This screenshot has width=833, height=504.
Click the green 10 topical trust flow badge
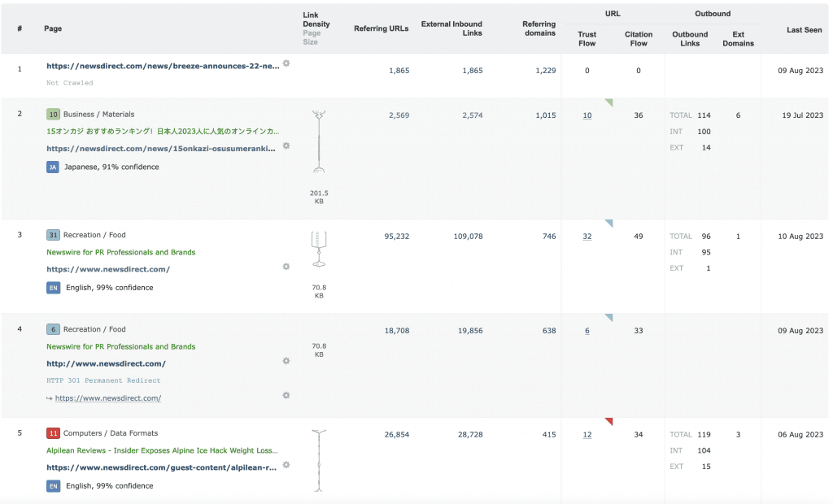click(x=53, y=114)
